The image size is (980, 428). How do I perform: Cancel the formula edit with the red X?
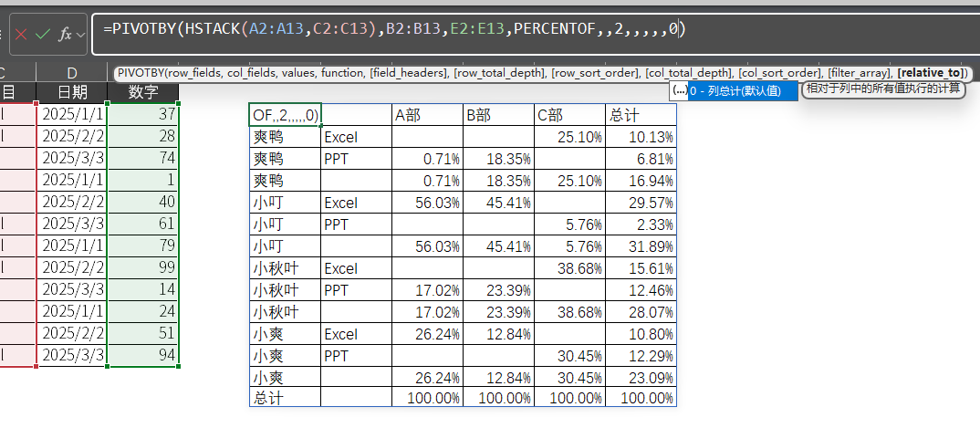pyautogui.click(x=21, y=35)
